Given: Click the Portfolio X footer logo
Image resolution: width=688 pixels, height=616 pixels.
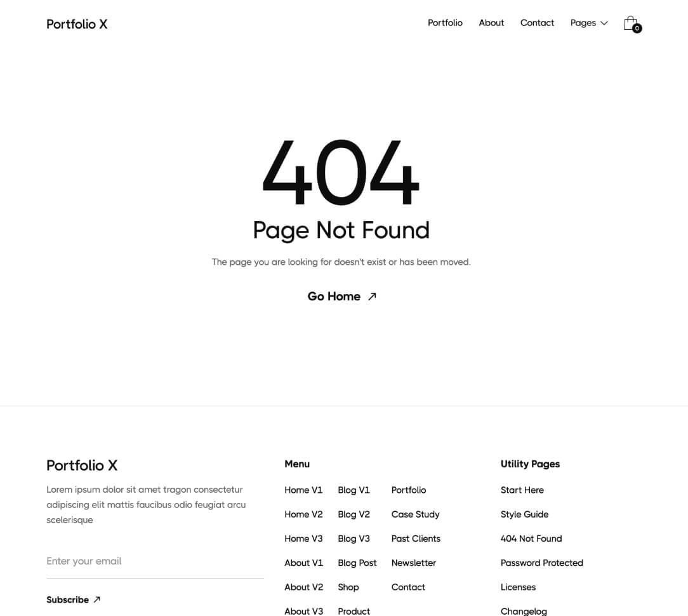Looking at the screenshot, I should (x=82, y=465).
